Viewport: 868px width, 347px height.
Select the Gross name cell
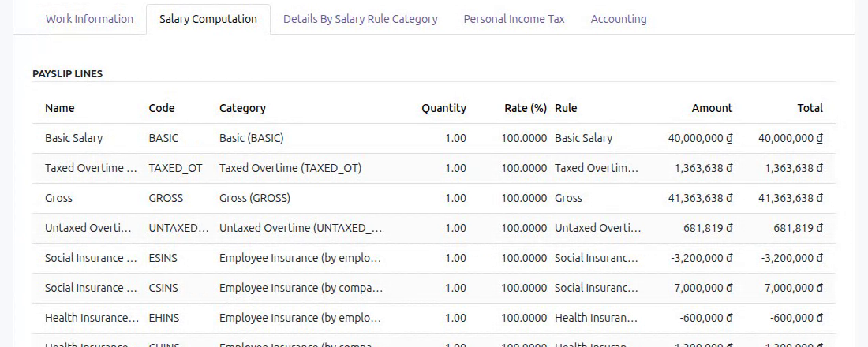[58, 198]
